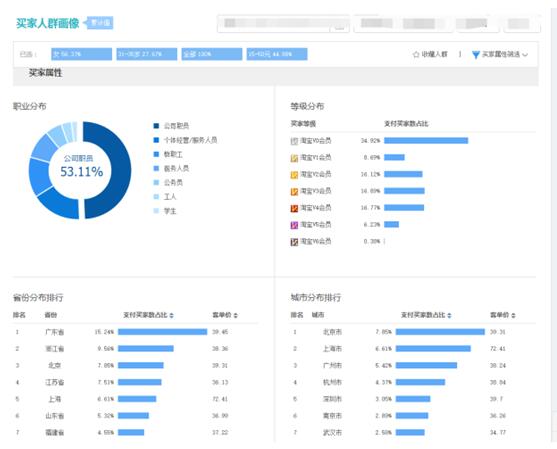Toggle 公司职员 legend item in chart
The height and width of the screenshot is (449, 557).
(x=171, y=126)
